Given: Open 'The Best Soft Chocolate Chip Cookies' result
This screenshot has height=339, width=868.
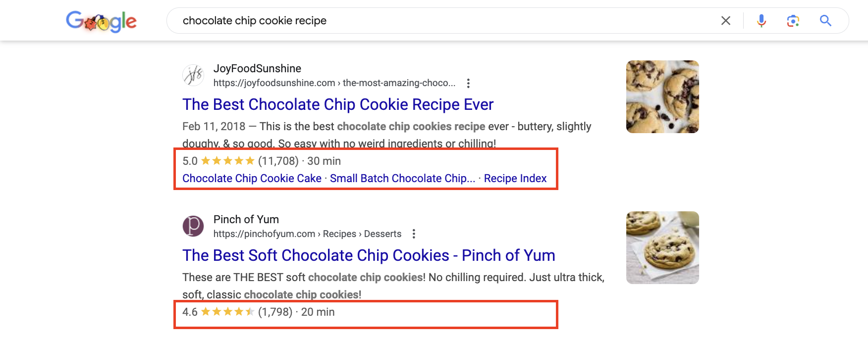Looking at the screenshot, I should pos(369,255).
